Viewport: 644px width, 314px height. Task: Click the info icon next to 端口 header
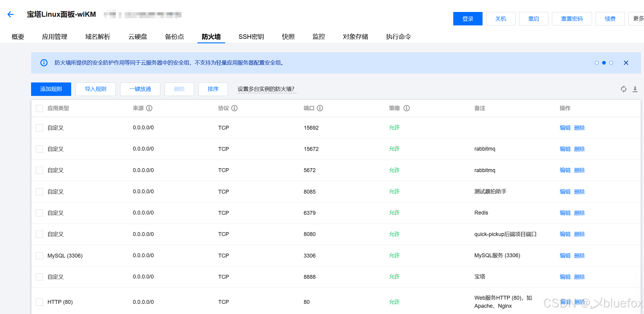click(320, 108)
